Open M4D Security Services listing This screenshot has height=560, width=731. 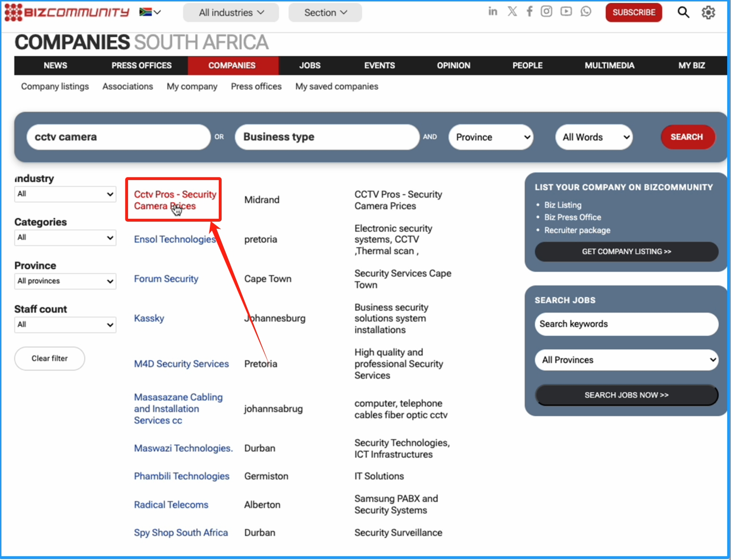click(x=181, y=364)
